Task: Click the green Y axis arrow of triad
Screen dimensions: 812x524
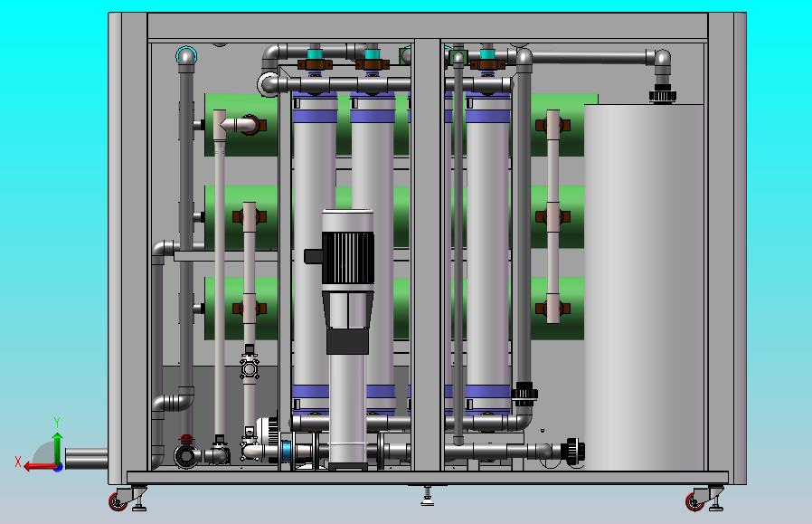Action: [58, 449]
